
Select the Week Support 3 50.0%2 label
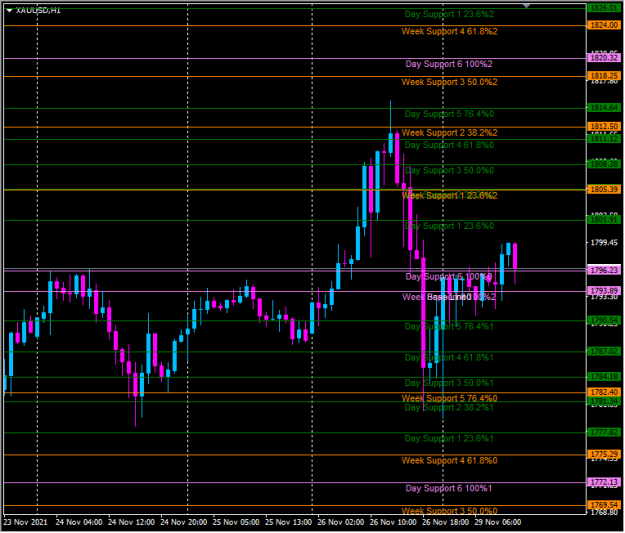[449, 82]
